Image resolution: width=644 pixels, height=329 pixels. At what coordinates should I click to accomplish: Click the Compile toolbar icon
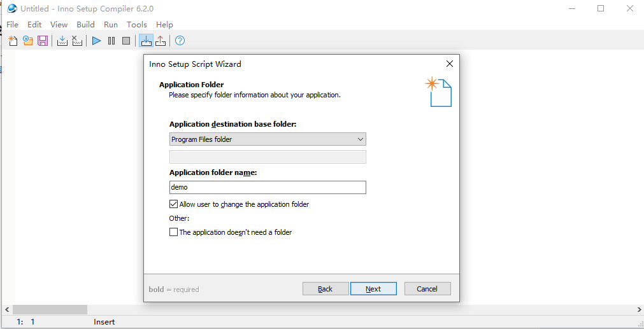(x=62, y=41)
